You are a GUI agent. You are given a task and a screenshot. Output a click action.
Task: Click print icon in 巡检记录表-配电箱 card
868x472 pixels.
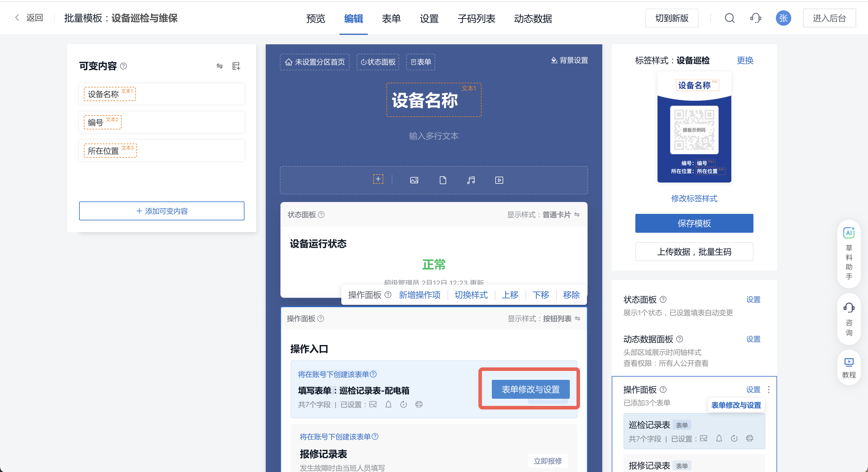pyautogui.click(x=419, y=404)
